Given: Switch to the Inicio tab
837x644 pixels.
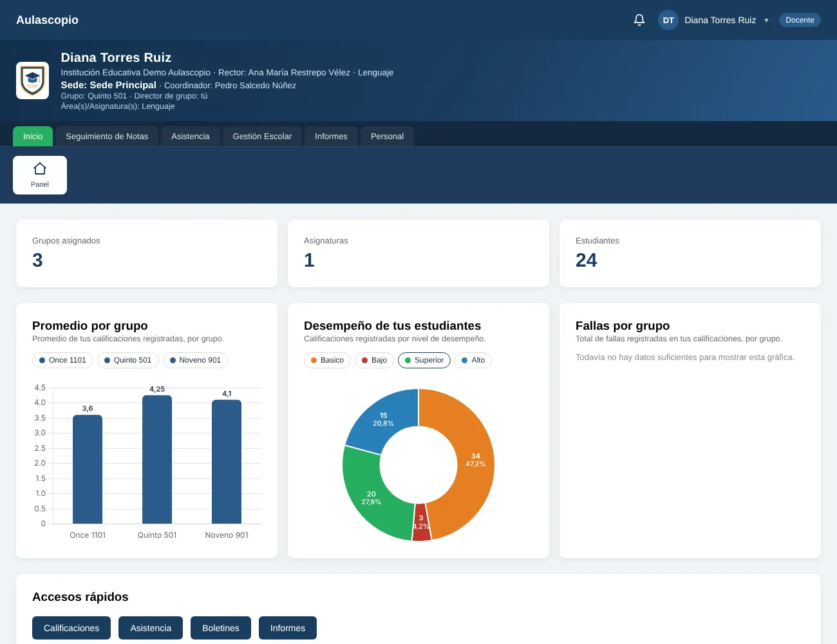Looking at the screenshot, I should (33, 137).
